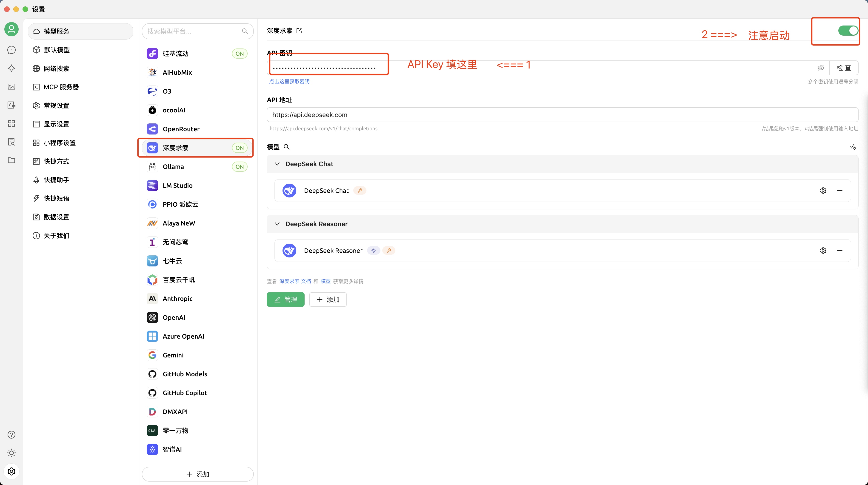This screenshot has width=868, height=485.
Task: Open 点击这里获取密钥 link
Action: 289,82
